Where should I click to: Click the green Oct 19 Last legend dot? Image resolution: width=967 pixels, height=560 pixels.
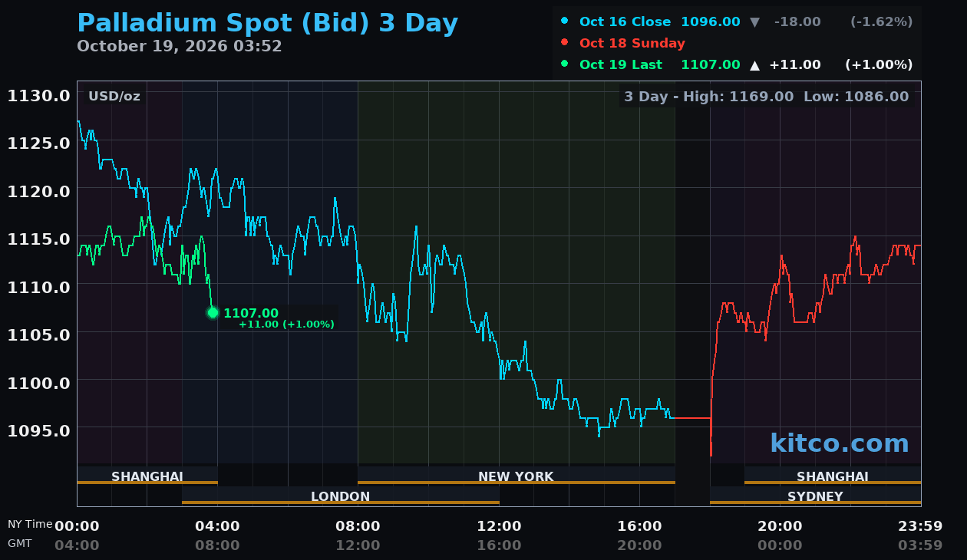tap(565, 64)
